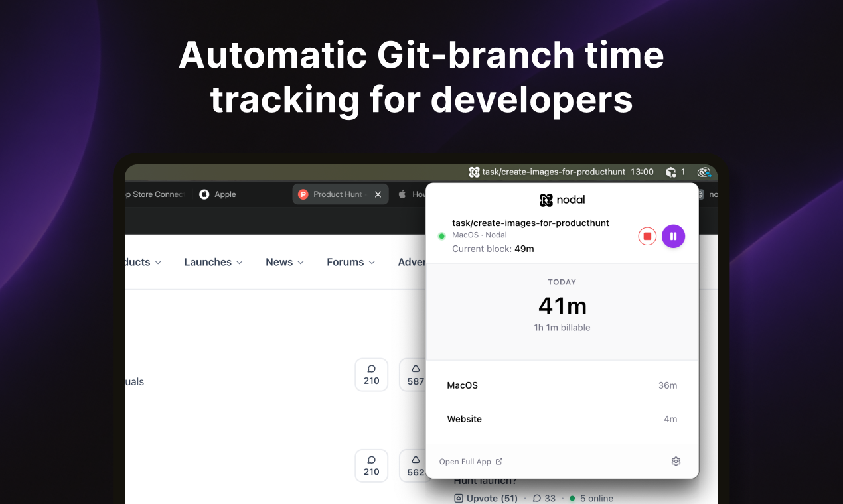Click the Apple tab favicon
Viewport: 843px width, 504px height.
204,194
